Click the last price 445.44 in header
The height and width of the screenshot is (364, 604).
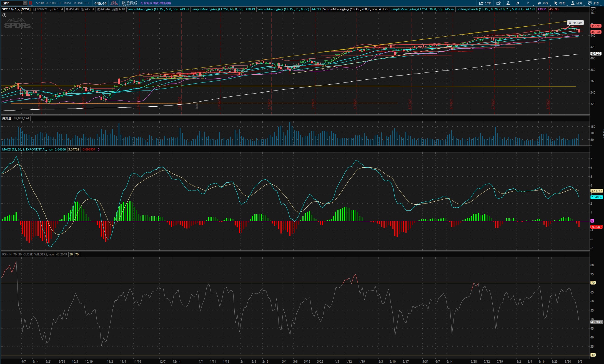(101, 3)
